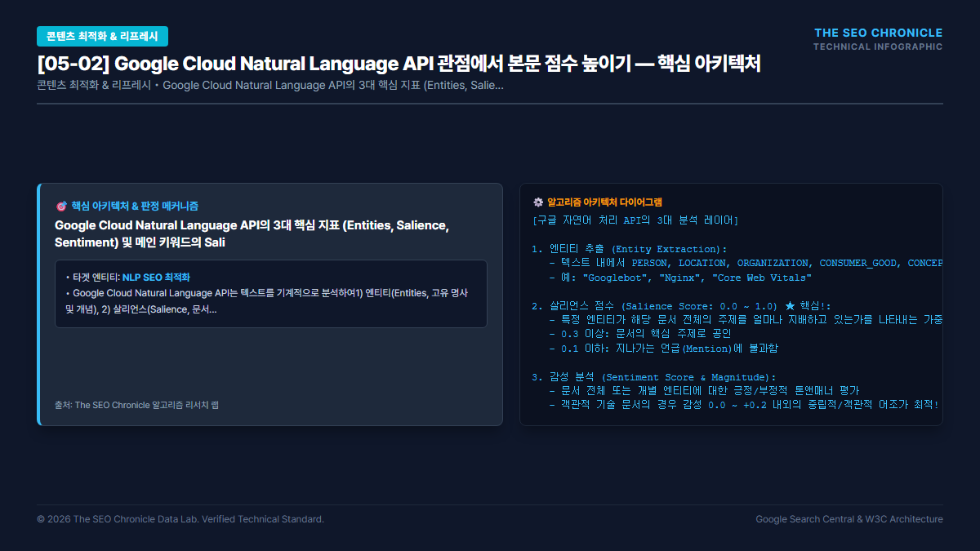Click the bullet starting Google Cloud Natural Language API는
The width and height of the screenshot is (980, 551).
pos(266,301)
